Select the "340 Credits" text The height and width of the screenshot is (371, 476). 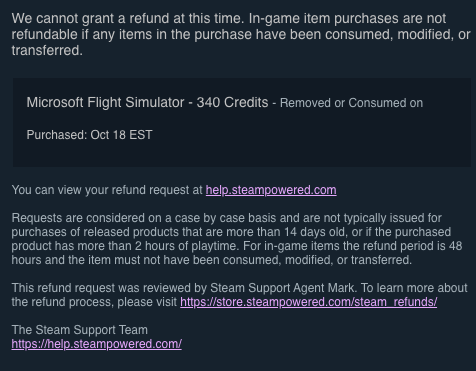pyautogui.click(x=232, y=102)
